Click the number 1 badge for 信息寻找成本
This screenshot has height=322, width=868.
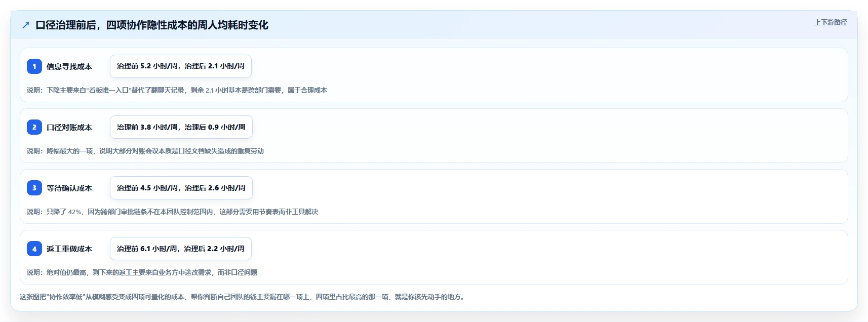(34, 66)
